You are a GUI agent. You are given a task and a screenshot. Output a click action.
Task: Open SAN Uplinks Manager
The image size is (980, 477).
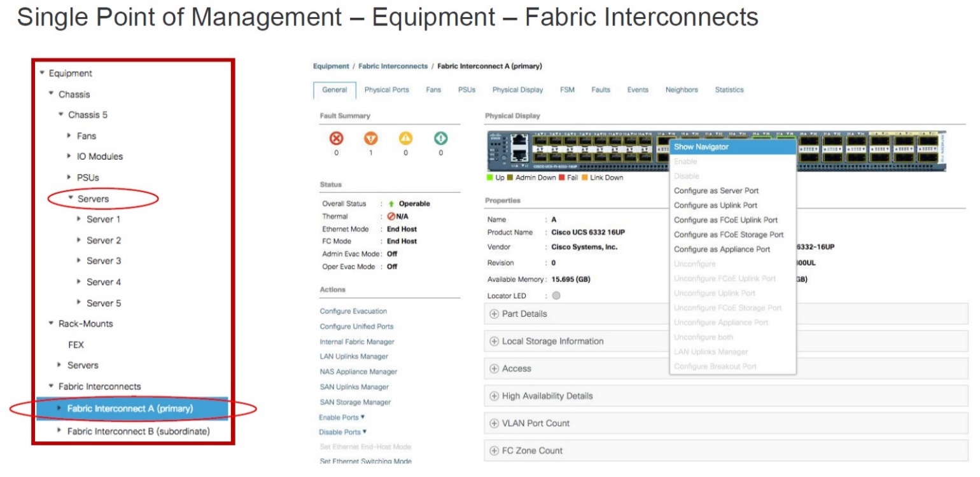point(354,387)
